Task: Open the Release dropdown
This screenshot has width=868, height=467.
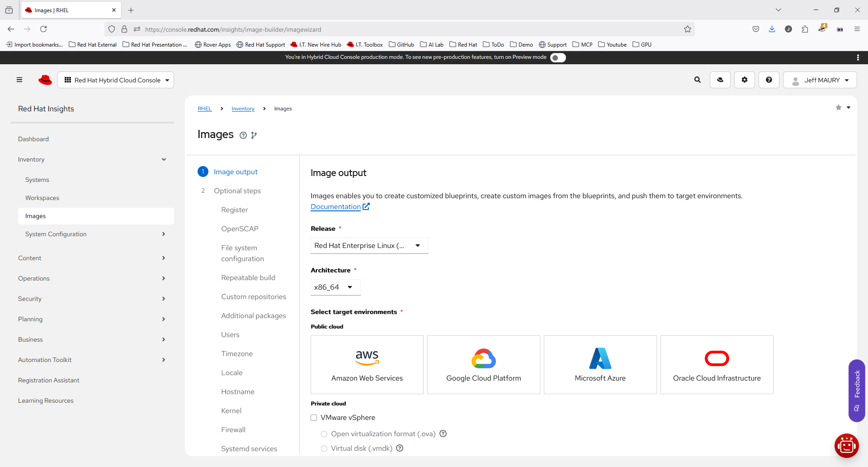Action: 369,246
